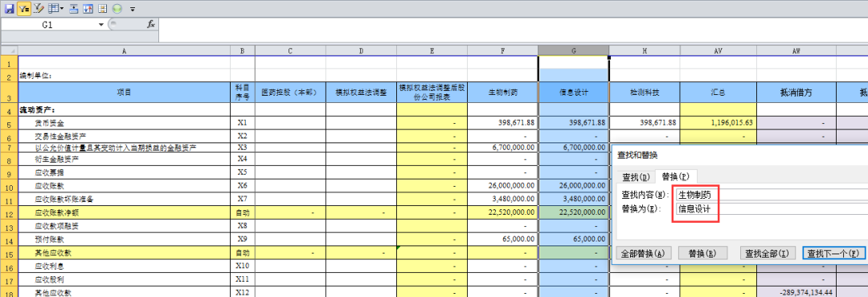The image size is (868, 297).
Task: Click the 1,196,015.63 total cell
Action: [x=718, y=123]
